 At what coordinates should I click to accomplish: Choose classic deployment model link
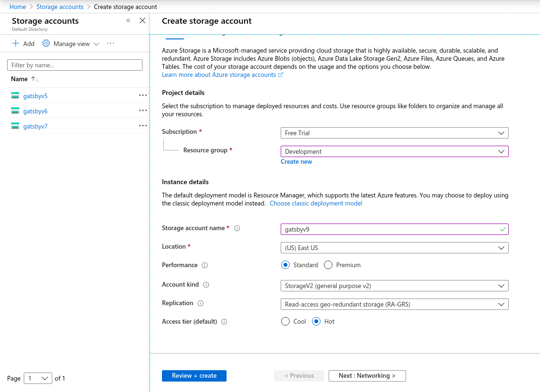click(x=316, y=204)
